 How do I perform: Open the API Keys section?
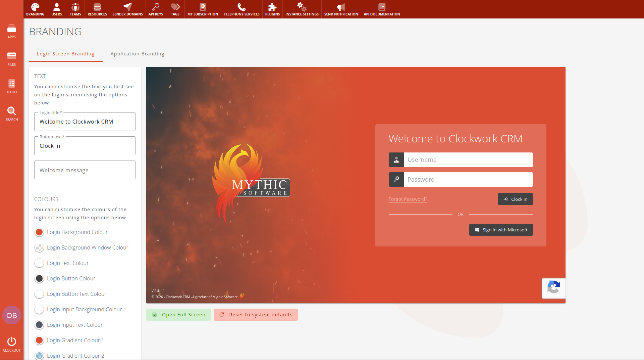coord(156,9)
